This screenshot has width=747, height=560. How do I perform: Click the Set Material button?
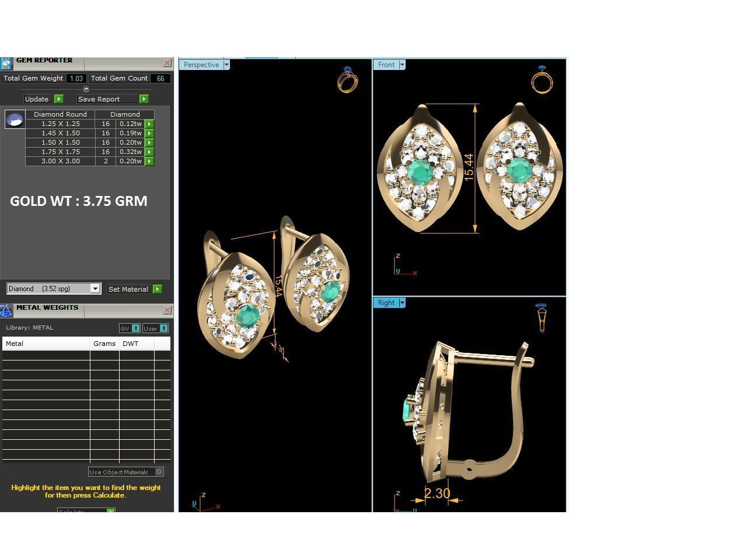129,289
